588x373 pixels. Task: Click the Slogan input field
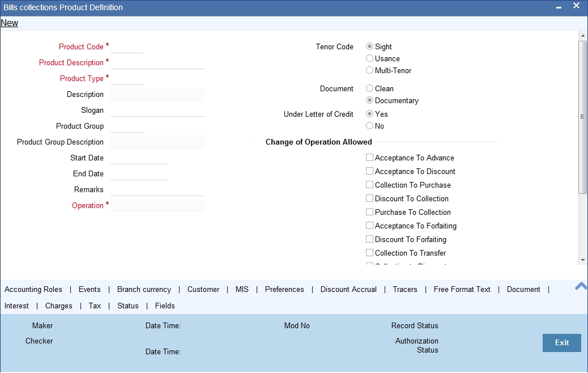click(157, 111)
